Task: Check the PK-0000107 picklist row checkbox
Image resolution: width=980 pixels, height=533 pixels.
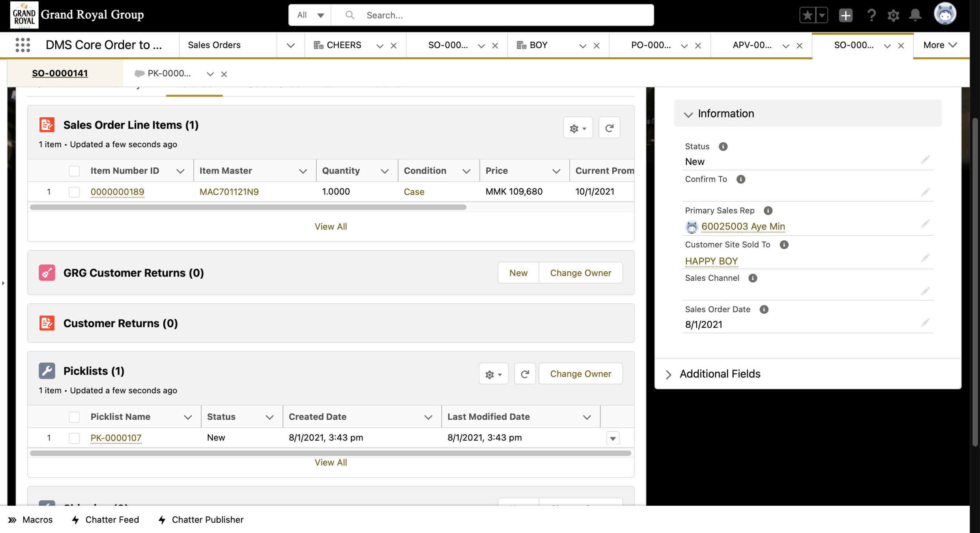Action: (74, 438)
